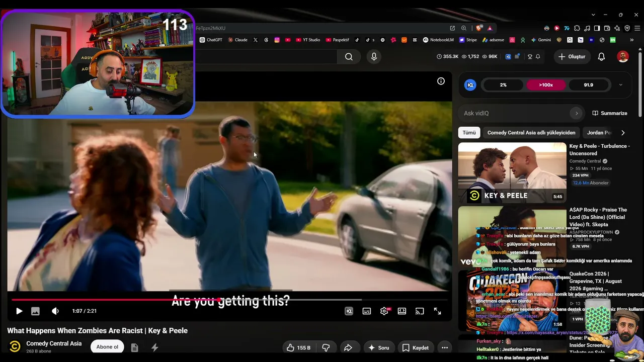Open the transcript icon next to Abone ol

(x=134, y=347)
